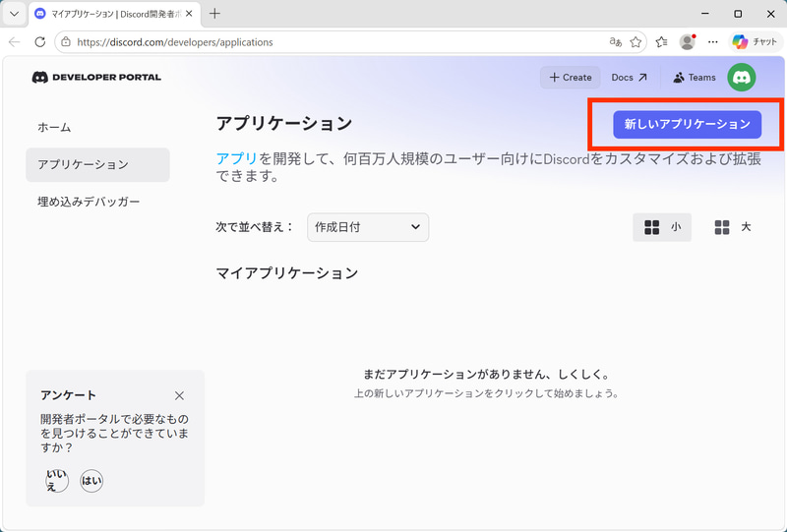The height and width of the screenshot is (532, 787).
Task: Open the favorites list icon
Action: click(661, 42)
